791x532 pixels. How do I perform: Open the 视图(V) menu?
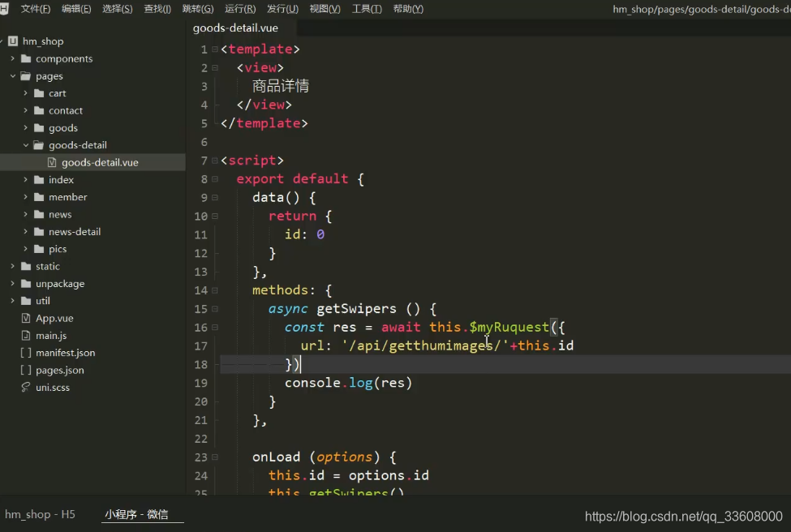325,9
